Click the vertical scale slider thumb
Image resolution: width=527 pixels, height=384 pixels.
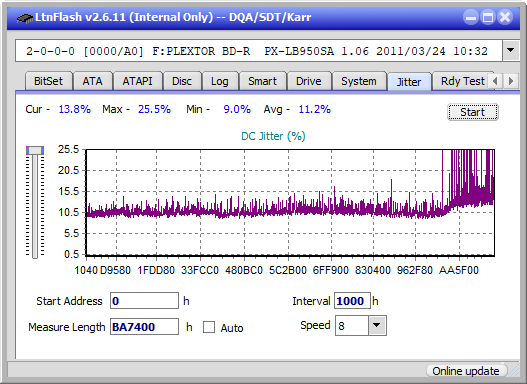coord(35,150)
